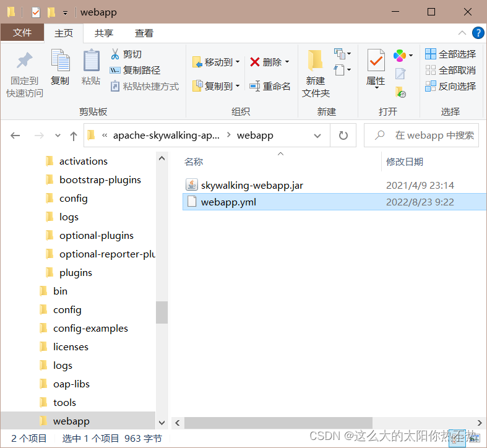This screenshot has width=487, height=448.
Task: Open the New Item dropdown icon
Action: (342, 54)
